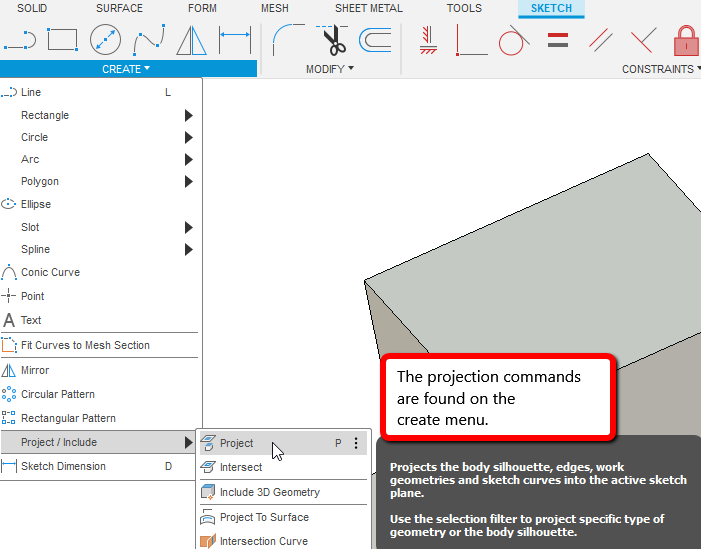Expand the Arc submenu arrow

pyautogui.click(x=189, y=159)
